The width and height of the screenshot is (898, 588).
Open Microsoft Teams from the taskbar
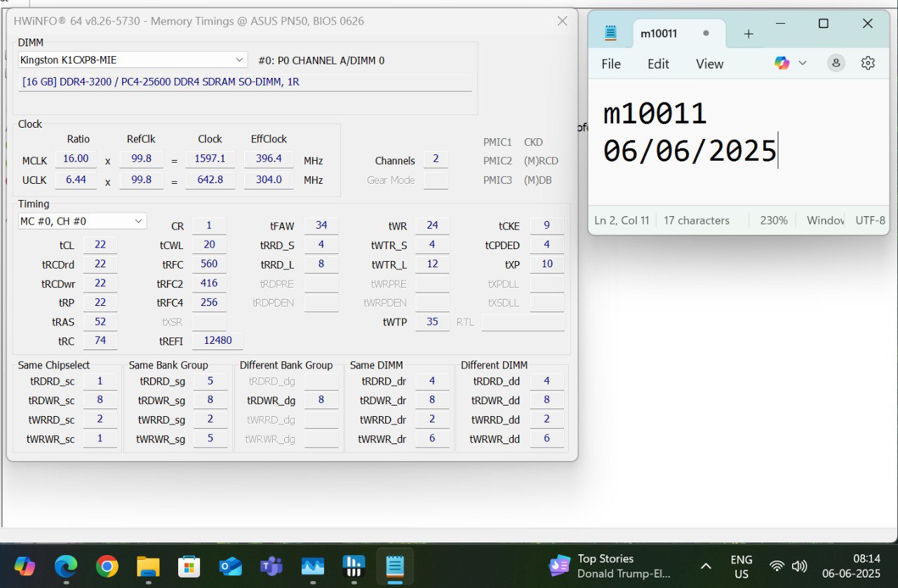(272, 566)
